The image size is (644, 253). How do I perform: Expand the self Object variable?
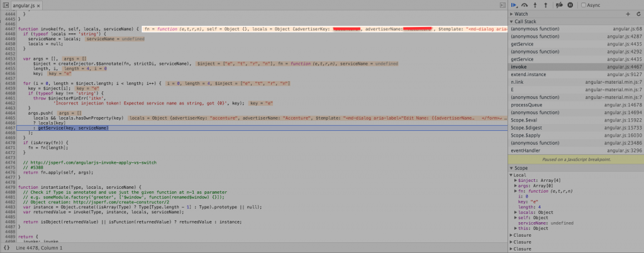coord(516,218)
